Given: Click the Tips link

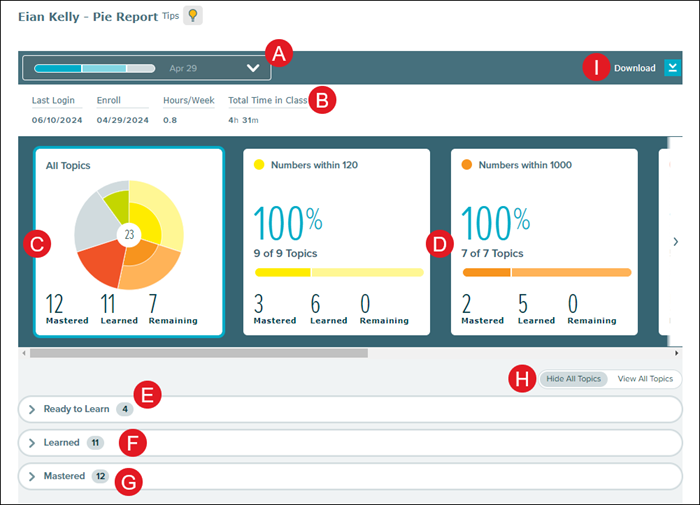Looking at the screenshot, I should click(170, 16).
